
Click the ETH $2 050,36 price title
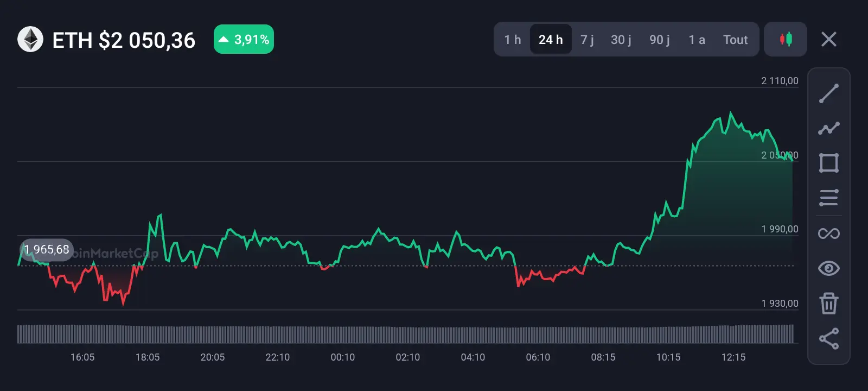[124, 40]
